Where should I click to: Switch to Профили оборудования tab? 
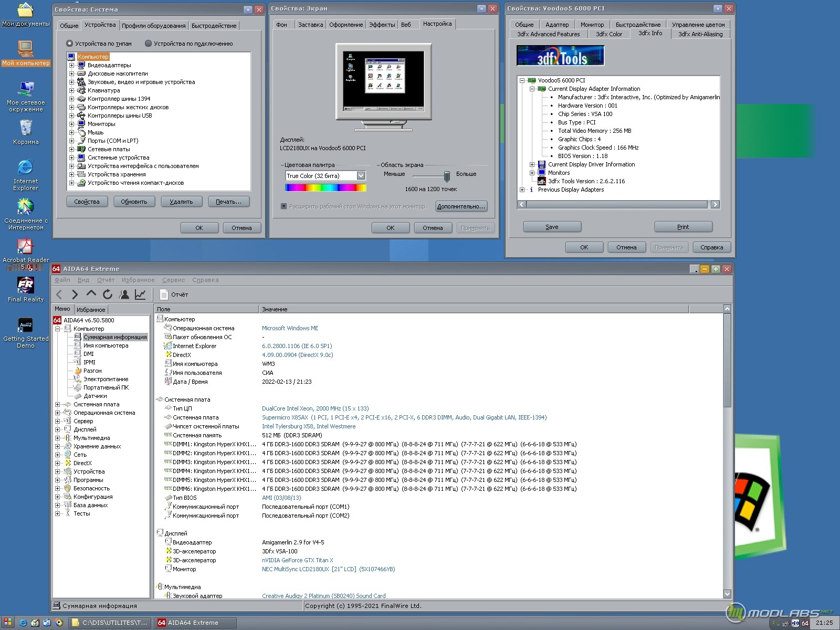(153, 26)
